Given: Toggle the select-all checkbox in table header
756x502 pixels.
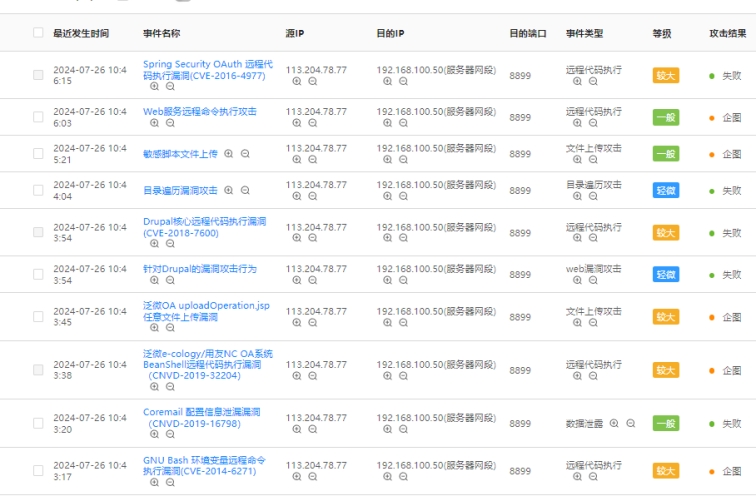Looking at the screenshot, I should click(x=38, y=33).
